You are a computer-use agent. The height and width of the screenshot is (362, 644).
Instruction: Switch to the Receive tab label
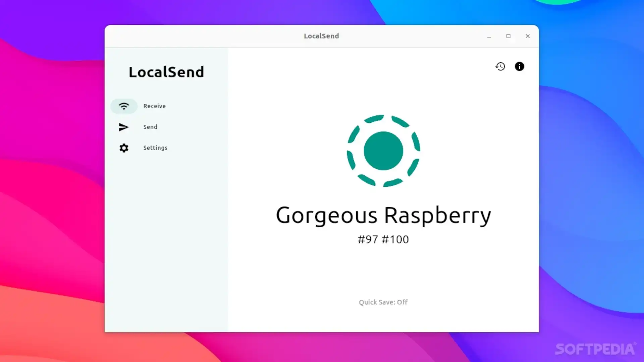154,106
